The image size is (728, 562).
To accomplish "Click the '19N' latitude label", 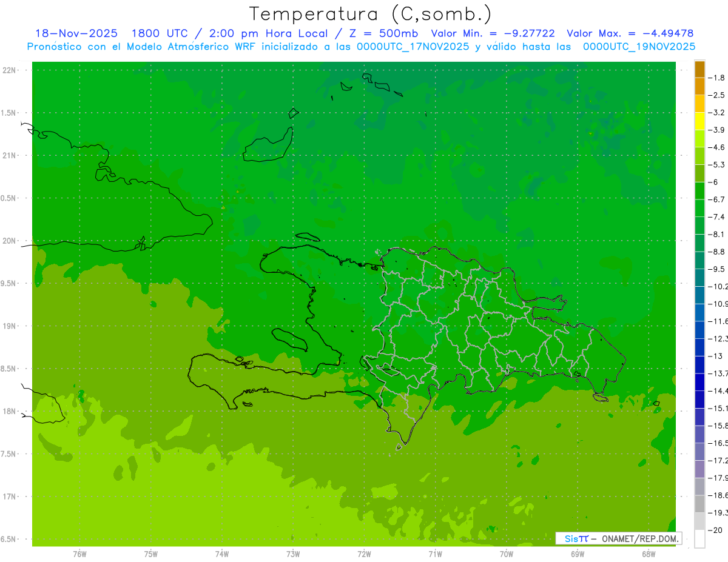I will [x=10, y=326].
